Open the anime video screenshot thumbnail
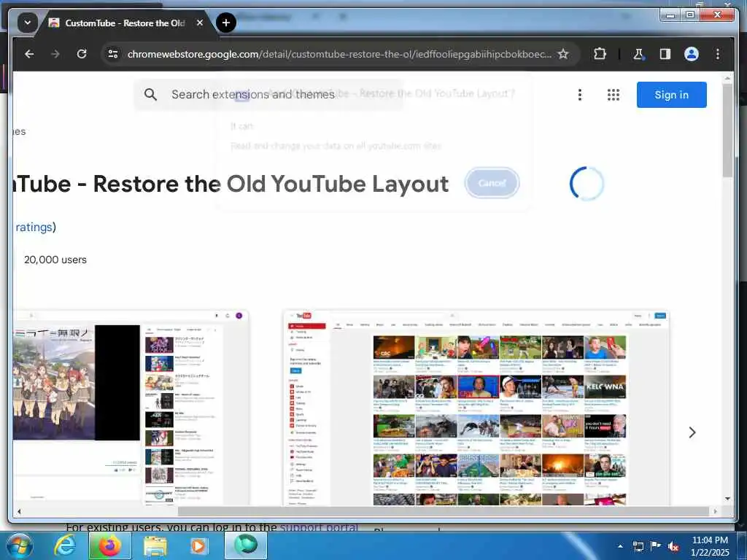Image resolution: width=747 pixels, height=560 pixels. point(131,408)
